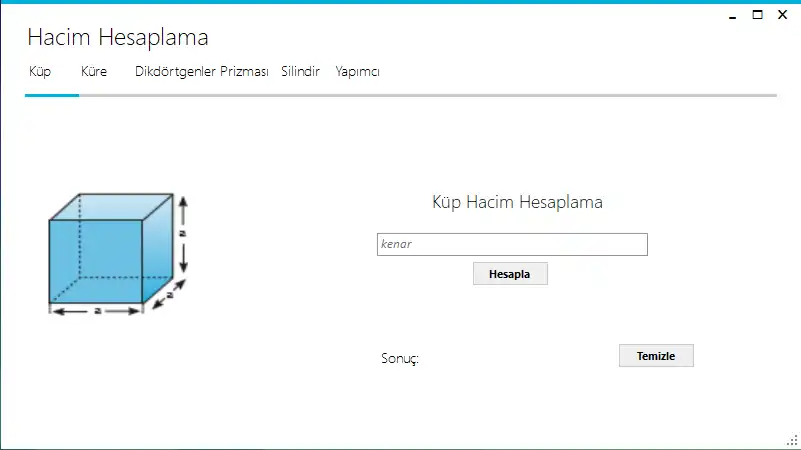Click the resize grip in window corner
Image resolution: width=801 pixels, height=450 pixels.
point(791,440)
